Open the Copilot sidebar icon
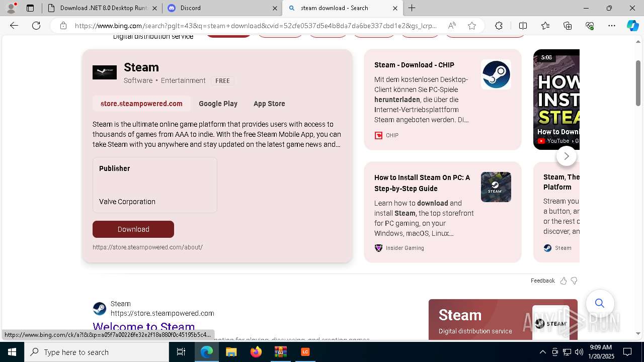The image size is (644, 362). [x=632, y=26]
